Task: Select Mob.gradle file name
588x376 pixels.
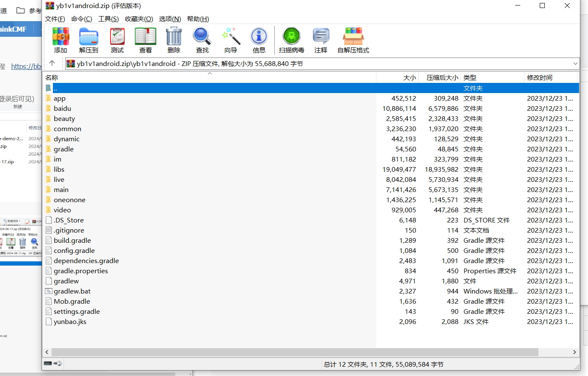Action: pyautogui.click(x=72, y=301)
